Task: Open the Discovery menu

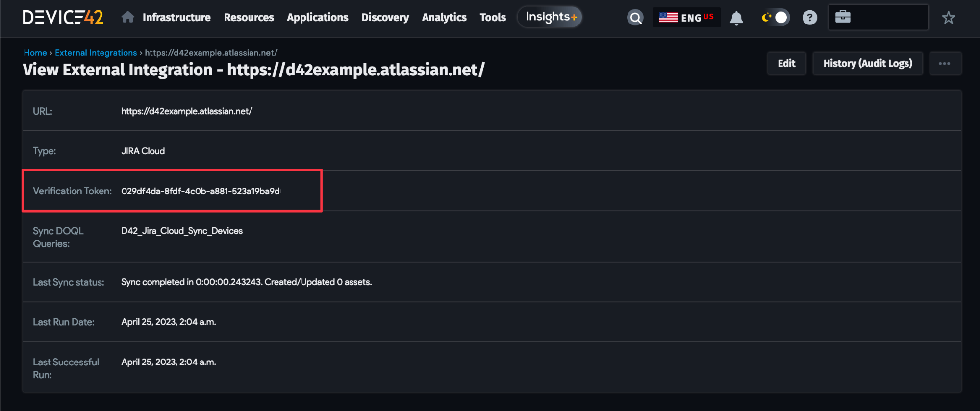Action: (385, 18)
